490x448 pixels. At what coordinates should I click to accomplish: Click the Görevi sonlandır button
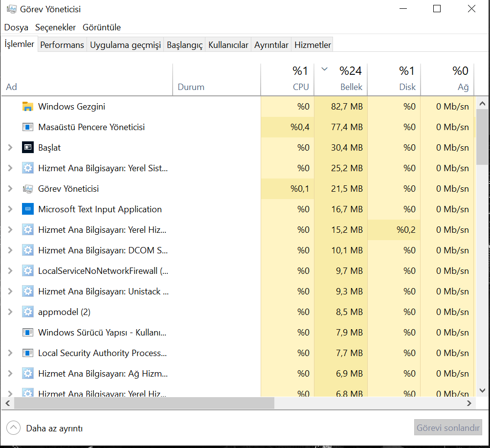[448, 427]
